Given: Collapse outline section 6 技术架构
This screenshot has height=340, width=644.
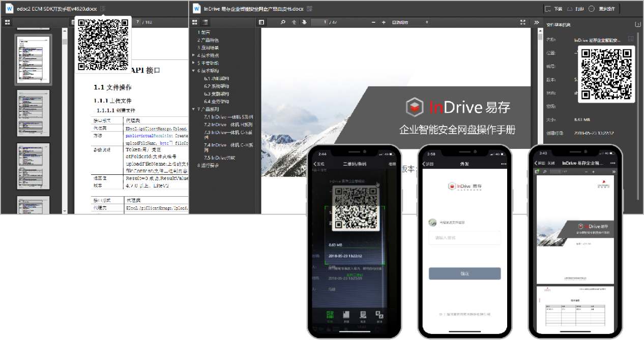Looking at the screenshot, I should point(193,71).
